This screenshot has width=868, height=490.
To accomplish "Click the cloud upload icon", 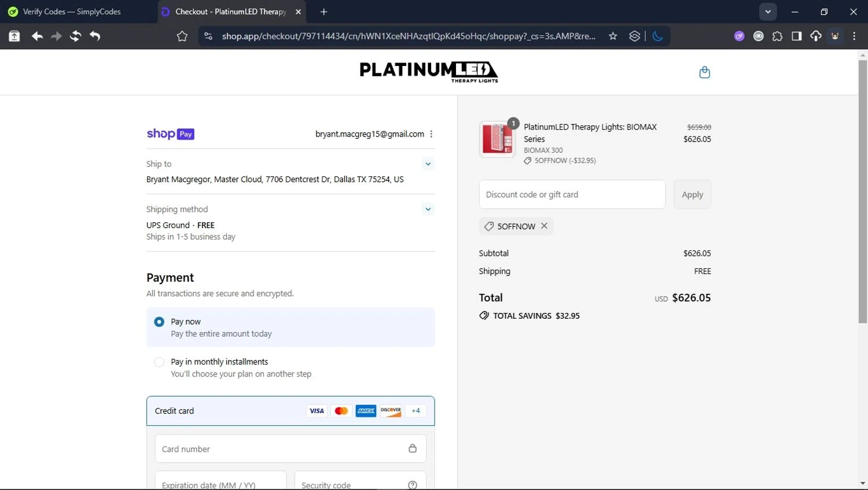I will [x=816, y=36].
